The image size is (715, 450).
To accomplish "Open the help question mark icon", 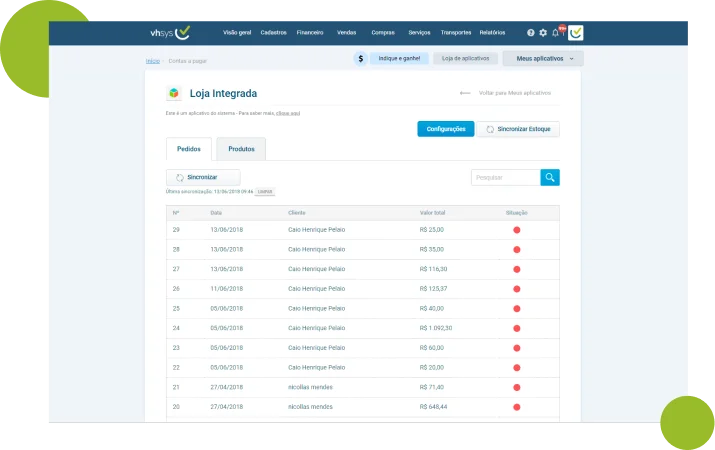I will (531, 33).
